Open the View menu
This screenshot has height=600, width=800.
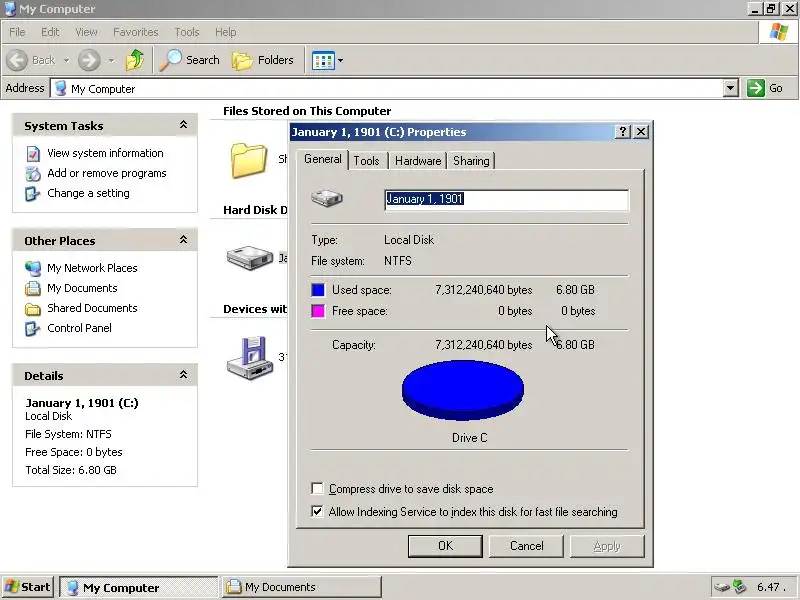tap(86, 32)
